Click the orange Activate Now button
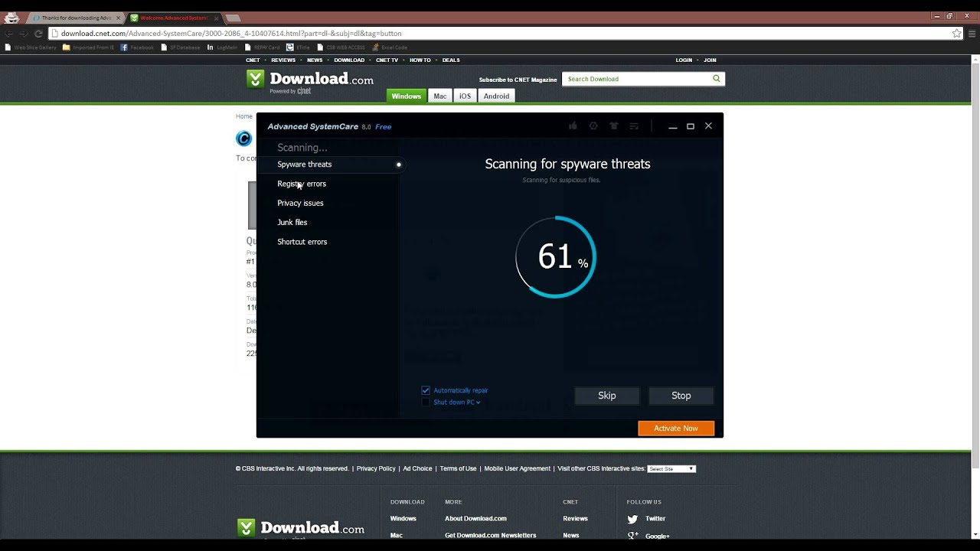The width and height of the screenshot is (980, 551). [x=676, y=429]
